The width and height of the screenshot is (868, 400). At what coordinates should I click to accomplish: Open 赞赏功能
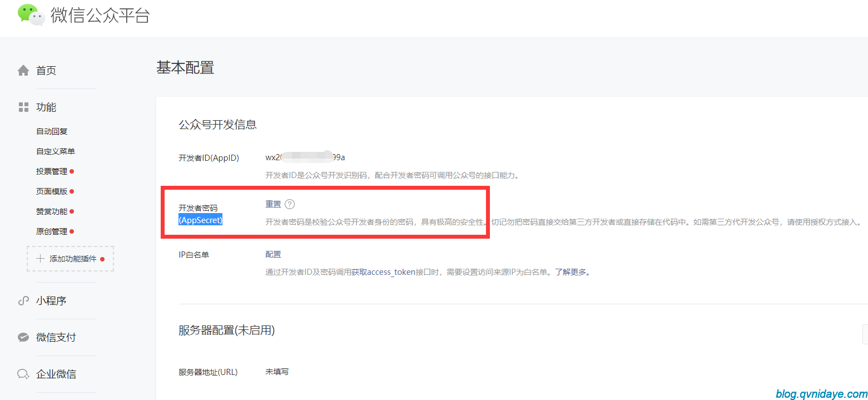[52, 211]
